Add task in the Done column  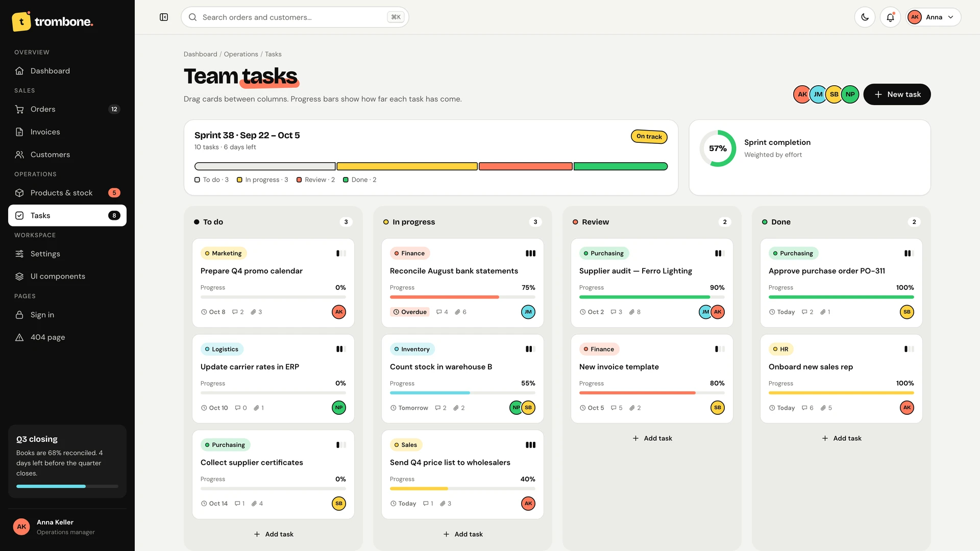[841, 438]
